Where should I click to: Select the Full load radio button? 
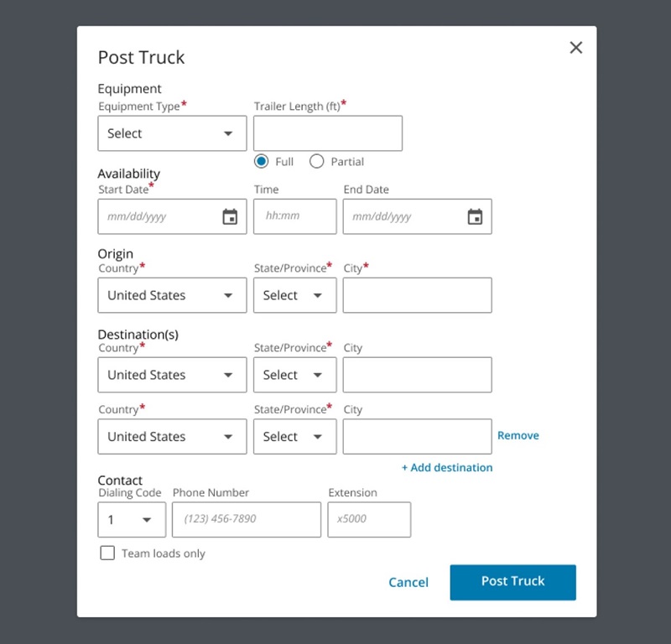[262, 161]
